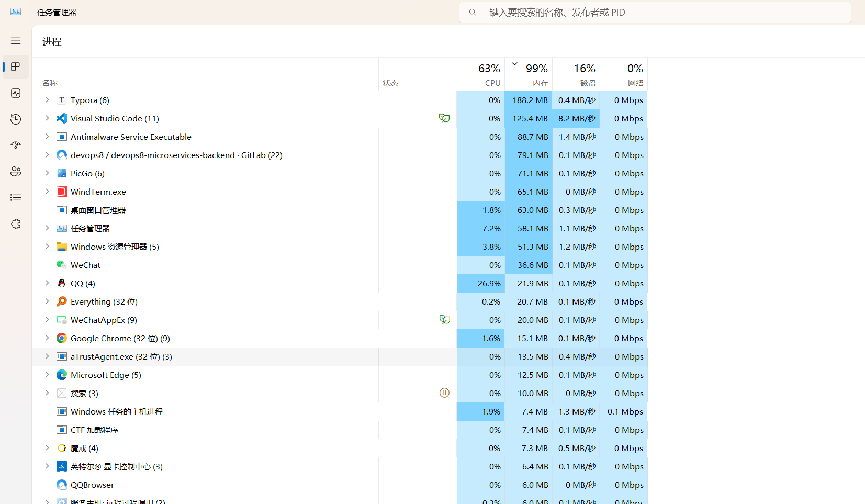Open the Services puzzle sidebar icon
Image resolution: width=865 pixels, height=504 pixels.
pyautogui.click(x=16, y=224)
